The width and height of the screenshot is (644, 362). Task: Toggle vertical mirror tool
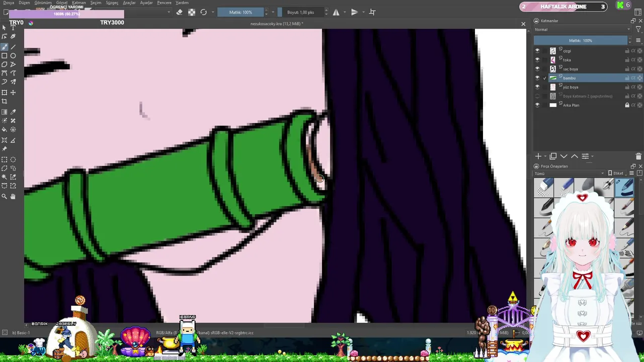354,12
